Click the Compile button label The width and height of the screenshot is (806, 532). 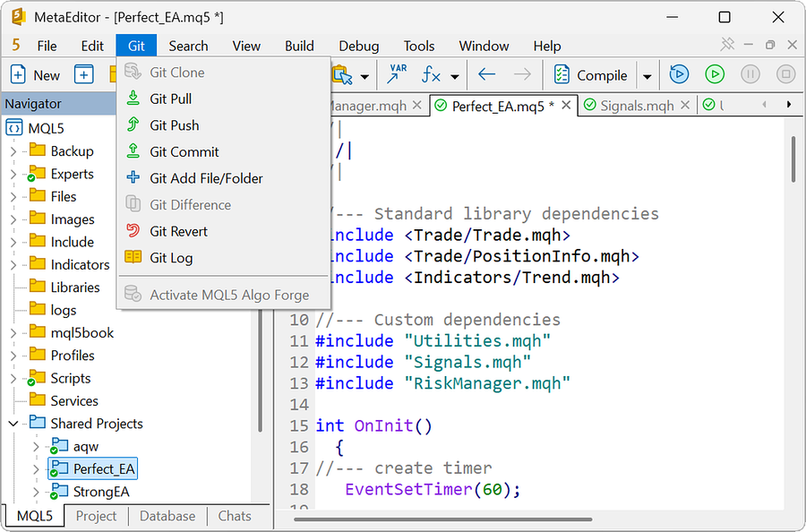pos(602,75)
